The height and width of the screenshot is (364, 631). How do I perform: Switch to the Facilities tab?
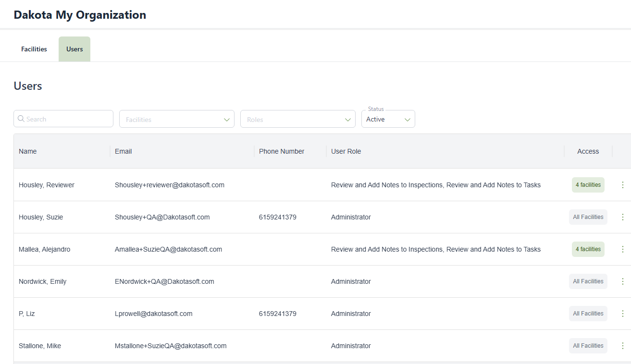coord(34,49)
